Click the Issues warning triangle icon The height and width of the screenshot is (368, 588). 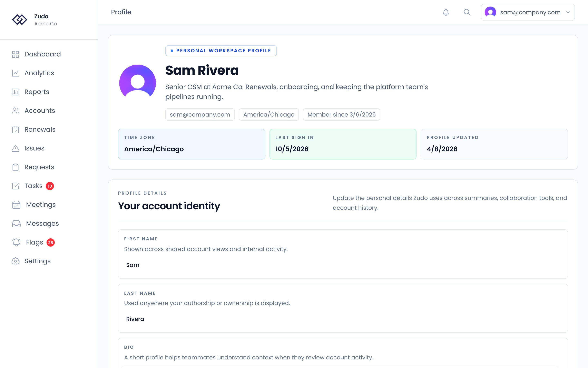(x=16, y=148)
